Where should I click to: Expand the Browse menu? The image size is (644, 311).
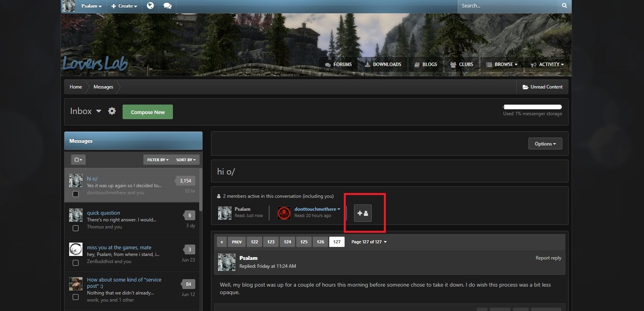pos(502,64)
